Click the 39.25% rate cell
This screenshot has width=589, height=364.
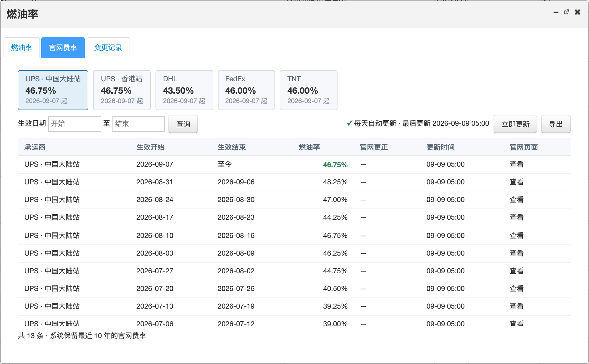point(335,306)
